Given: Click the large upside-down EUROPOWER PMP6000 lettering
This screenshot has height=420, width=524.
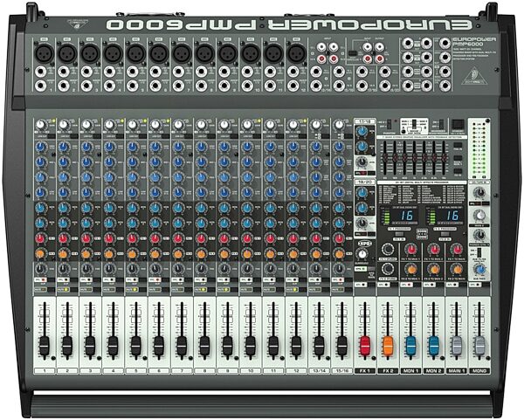Looking at the screenshot, I should (x=289, y=24).
